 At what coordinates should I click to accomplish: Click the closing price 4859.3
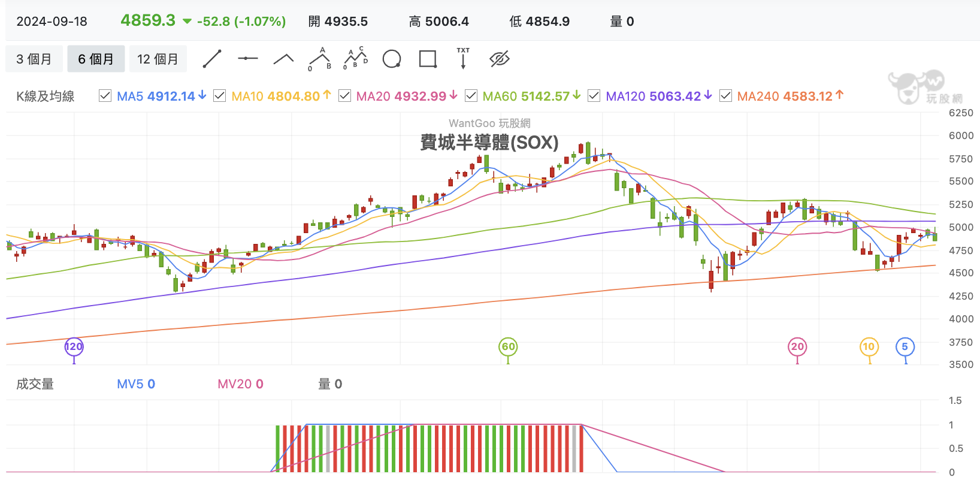tap(148, 20)
